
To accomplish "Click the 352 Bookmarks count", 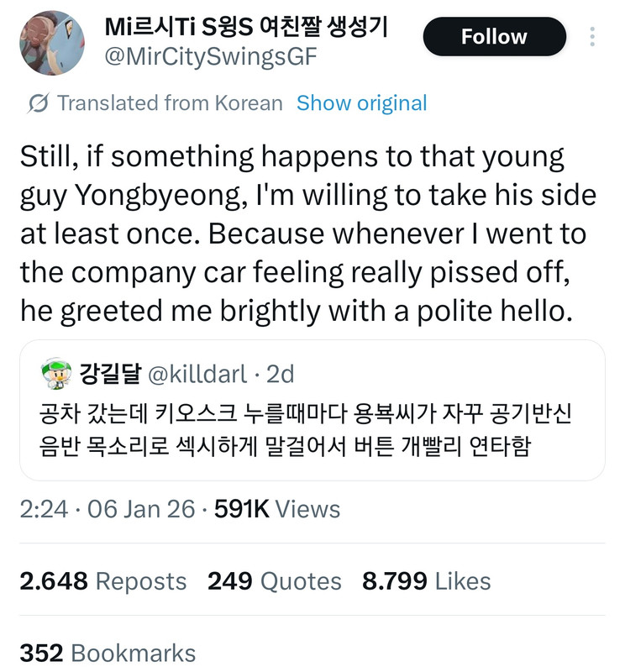I will (108, 654).
